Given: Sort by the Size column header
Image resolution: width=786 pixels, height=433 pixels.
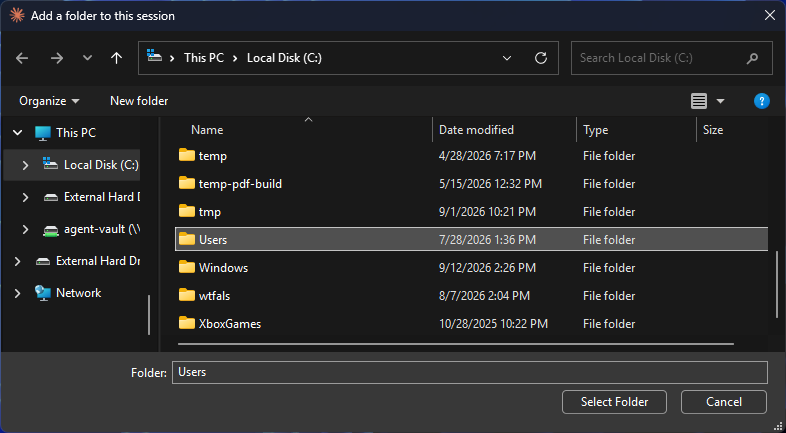Looking at the screenshot, I should 713,130.
